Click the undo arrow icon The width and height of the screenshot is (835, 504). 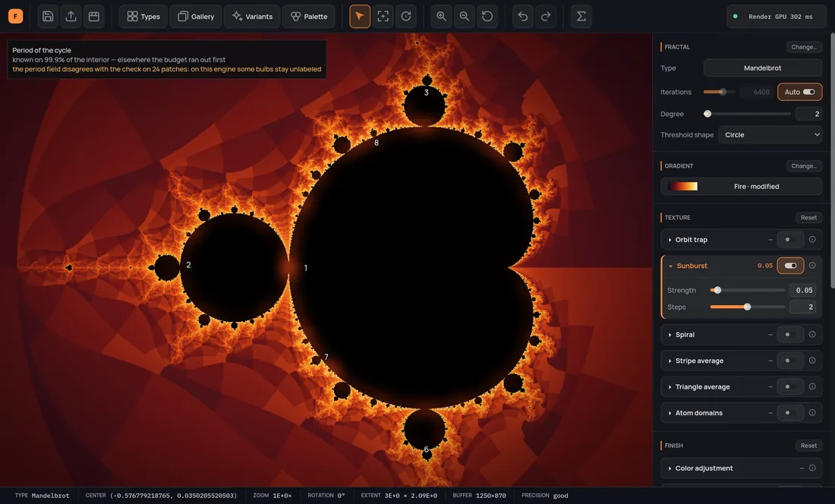[x=523, y=17]
